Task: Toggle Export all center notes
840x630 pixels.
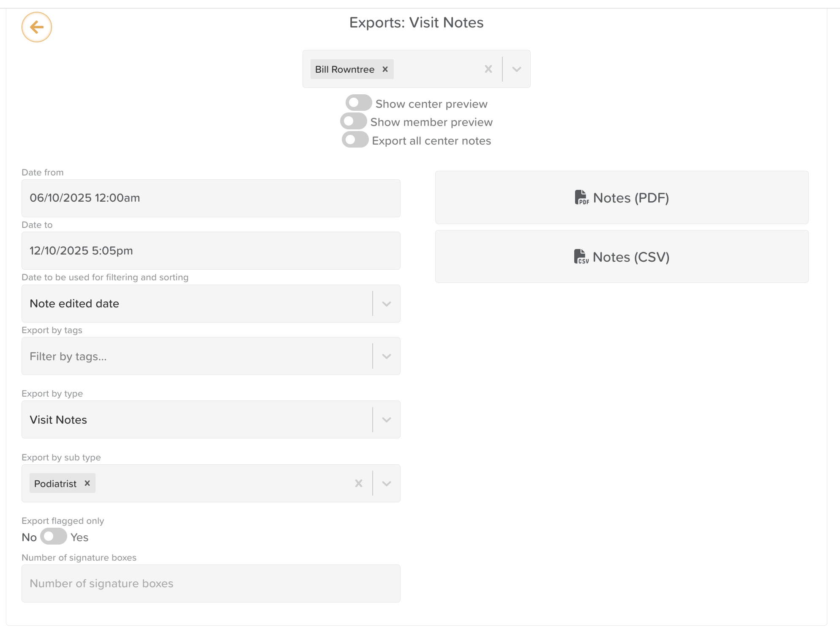Action: 355,140
